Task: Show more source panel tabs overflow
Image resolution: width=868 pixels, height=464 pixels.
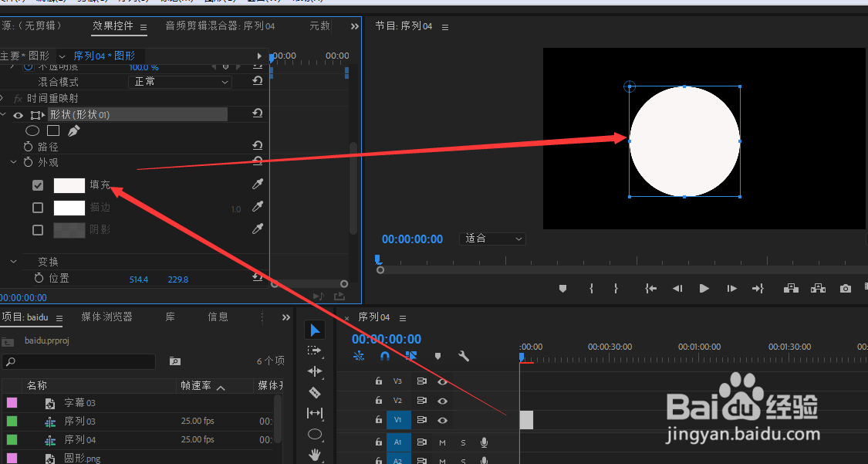Action: (354, 26)
